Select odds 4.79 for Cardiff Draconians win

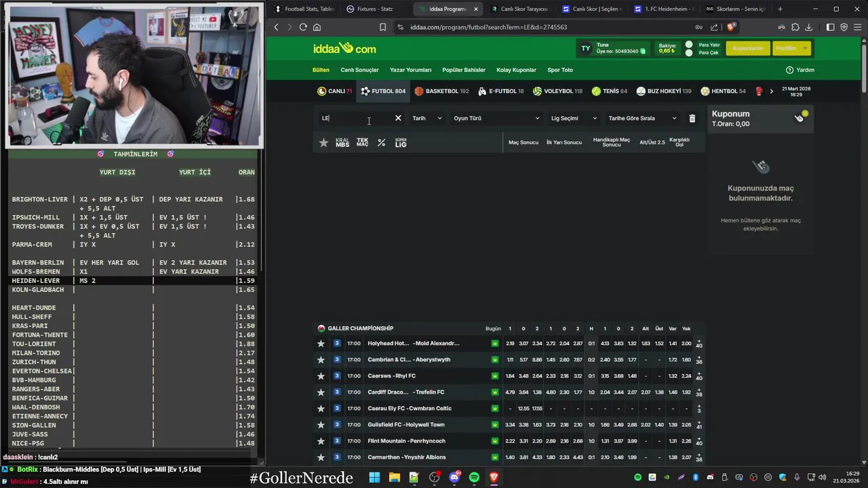point(510,392)
